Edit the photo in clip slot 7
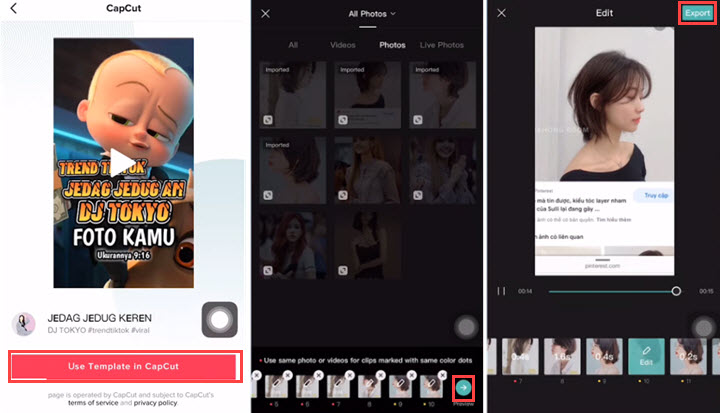 (x=338, y=387)
